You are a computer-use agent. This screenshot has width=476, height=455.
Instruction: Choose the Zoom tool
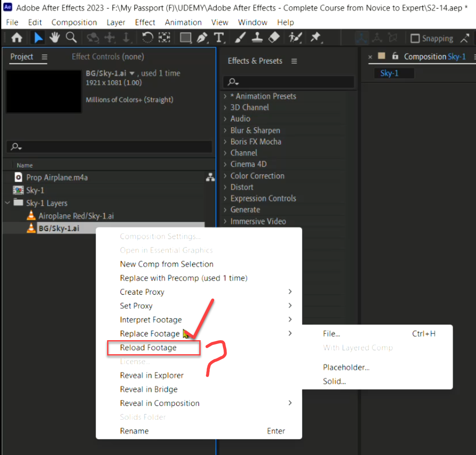point(71,37)
